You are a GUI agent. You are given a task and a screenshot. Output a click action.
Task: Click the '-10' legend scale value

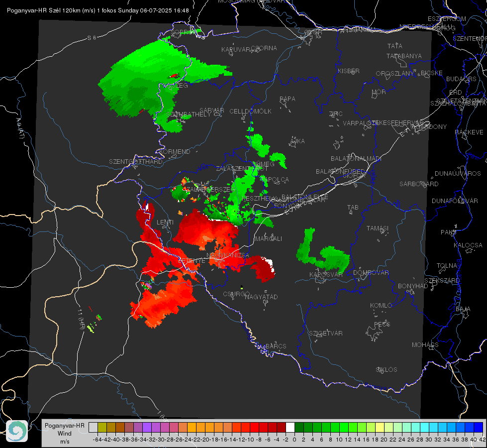coord(249,440)
